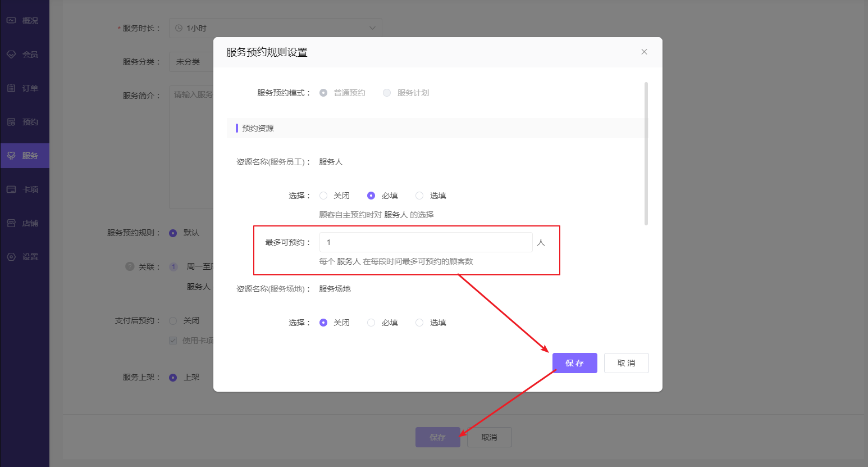Open the 预约 booking sidebar icon
Viewport: 868px width, 467px height.
[x=11, y=122]
